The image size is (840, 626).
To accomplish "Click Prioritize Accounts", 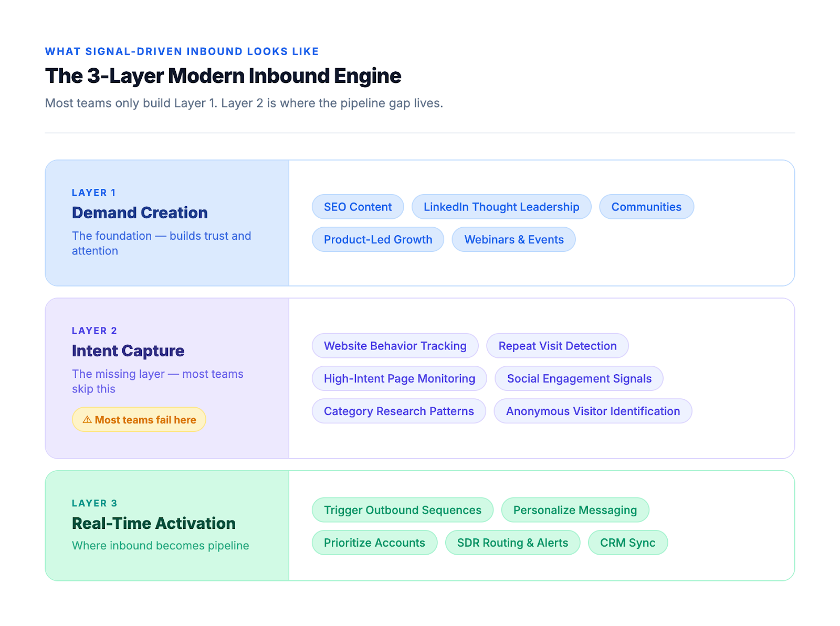I will coord(374,543).
